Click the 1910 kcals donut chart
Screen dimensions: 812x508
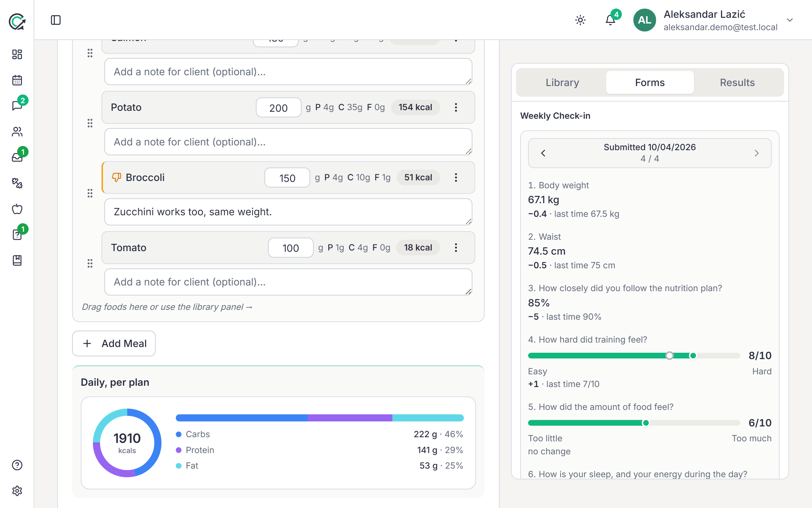[127, 443]
